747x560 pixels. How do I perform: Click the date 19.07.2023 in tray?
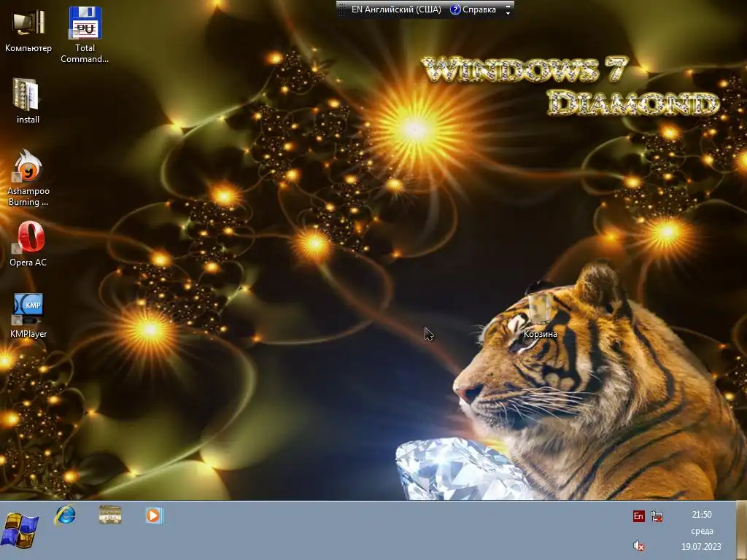coord(701,547)
